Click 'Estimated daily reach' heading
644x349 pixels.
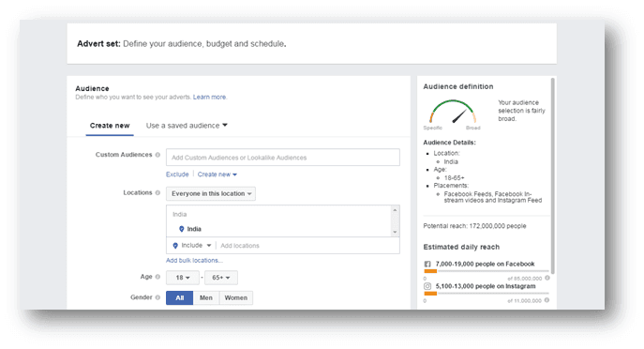[461, 247]
